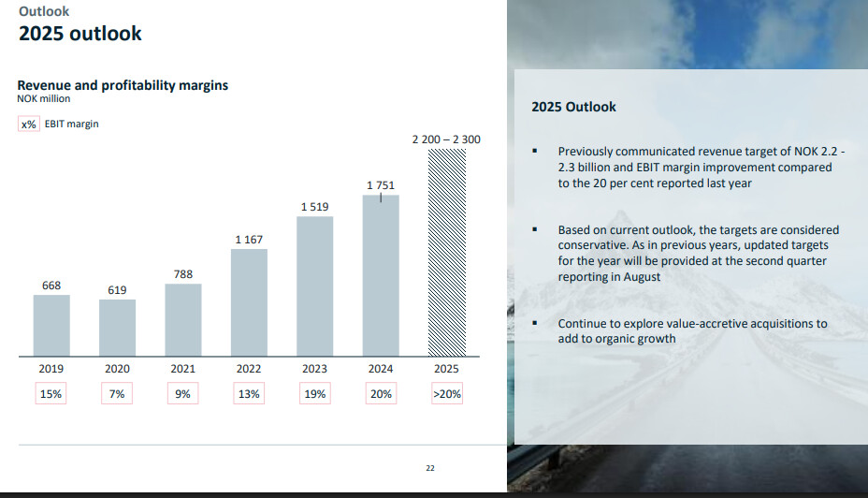The height and width of the screenshot is (498, 868).
Task: Select the 2022 revenue bar labeled 1 167
Action: click(x=249, y=302)
